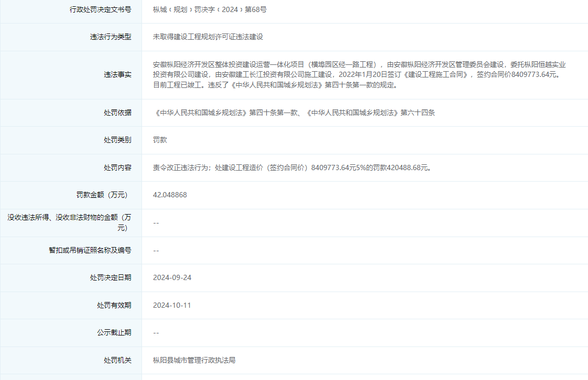Select the label 行政处罚决定文书号

101,10
